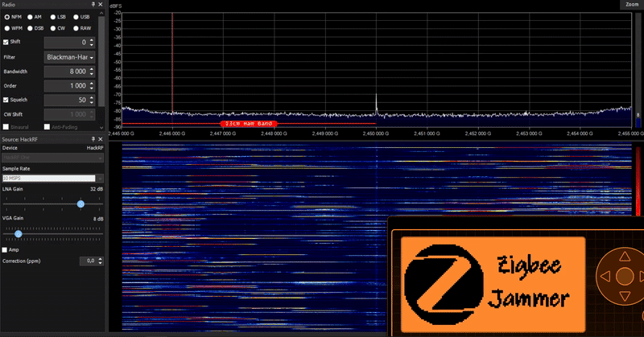This screenshot has width=644, height=337.
Task: Select WFM demodulation mode
Action: 7,28
